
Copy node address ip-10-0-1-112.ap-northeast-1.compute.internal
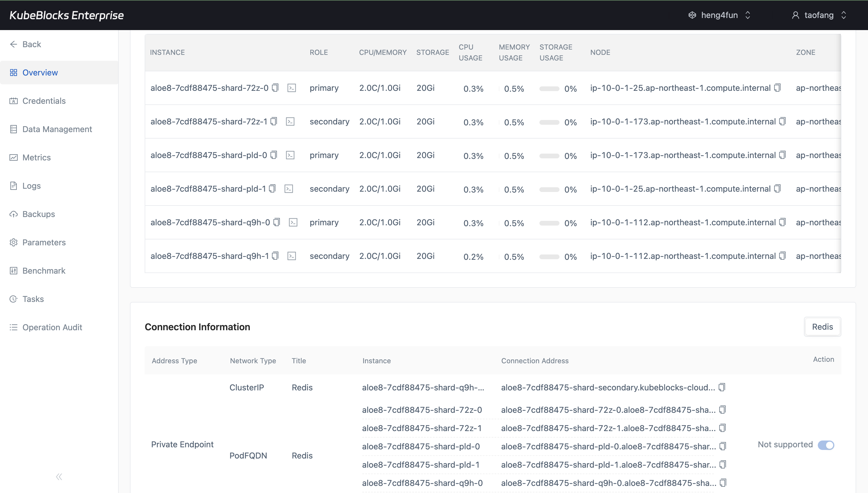click(781, 222)
